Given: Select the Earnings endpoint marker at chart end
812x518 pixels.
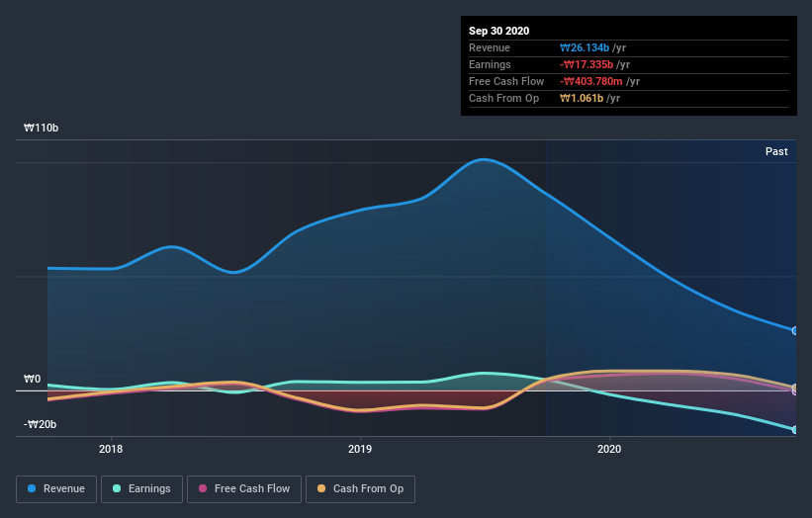Looking at the screenshot, I should point(795,430).
